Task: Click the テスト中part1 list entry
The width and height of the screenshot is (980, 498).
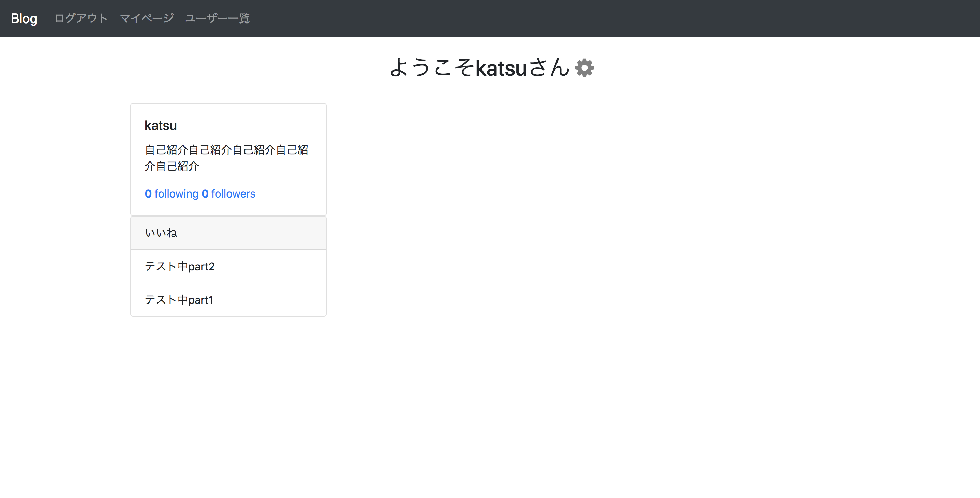Action: (x=228, y=300)
